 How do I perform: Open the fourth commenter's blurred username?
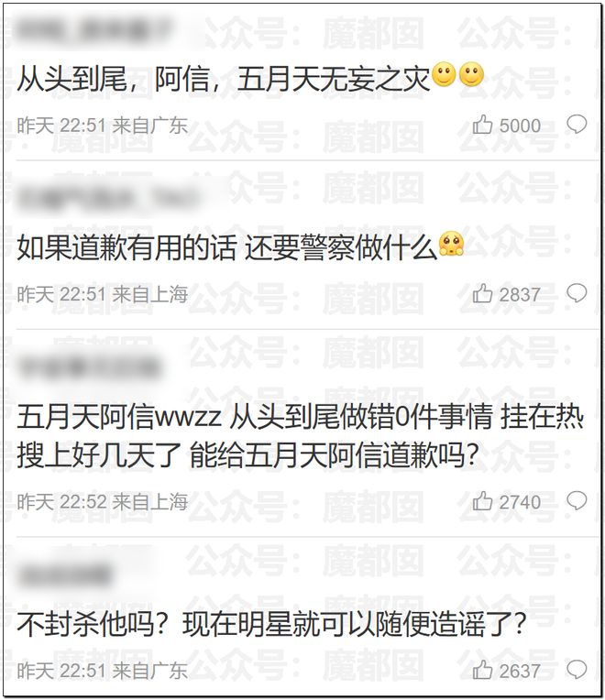pyautogui.click(x=65, y=575)
